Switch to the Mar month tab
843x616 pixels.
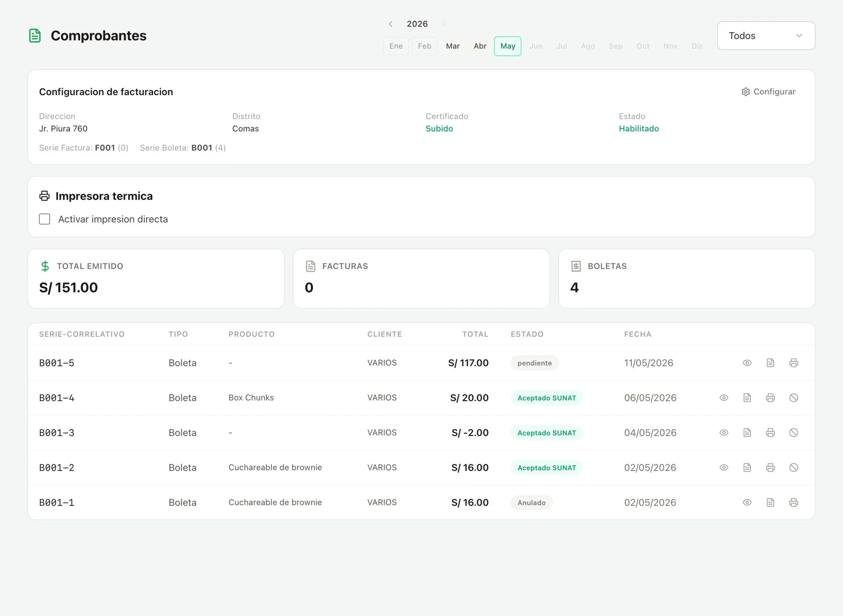[x=453, y=46]
